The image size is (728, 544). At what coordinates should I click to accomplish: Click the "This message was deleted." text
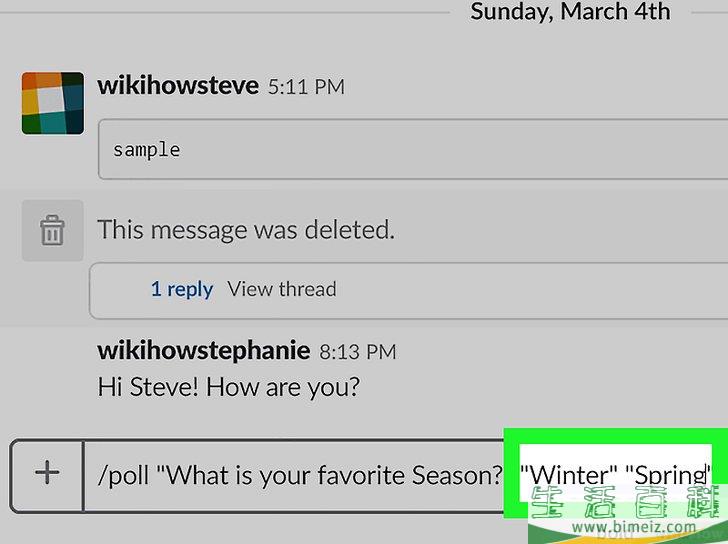tap(246, 230)
